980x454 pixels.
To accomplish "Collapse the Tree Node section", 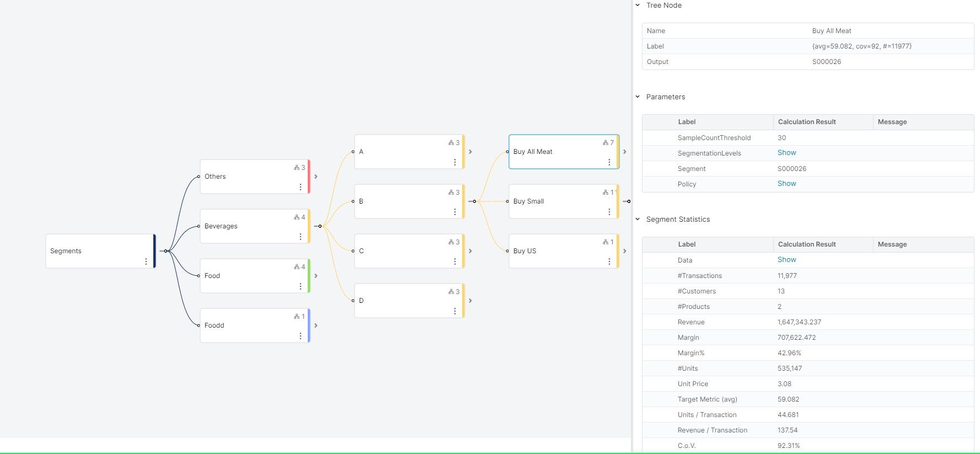I will pyautogui.click(x=638, y=6).
